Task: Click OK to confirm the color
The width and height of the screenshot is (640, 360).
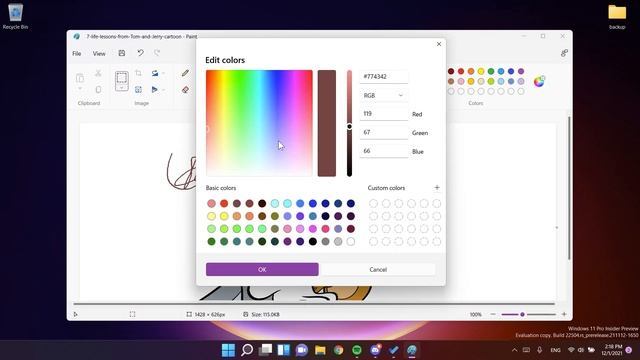Action: point(262,269)
